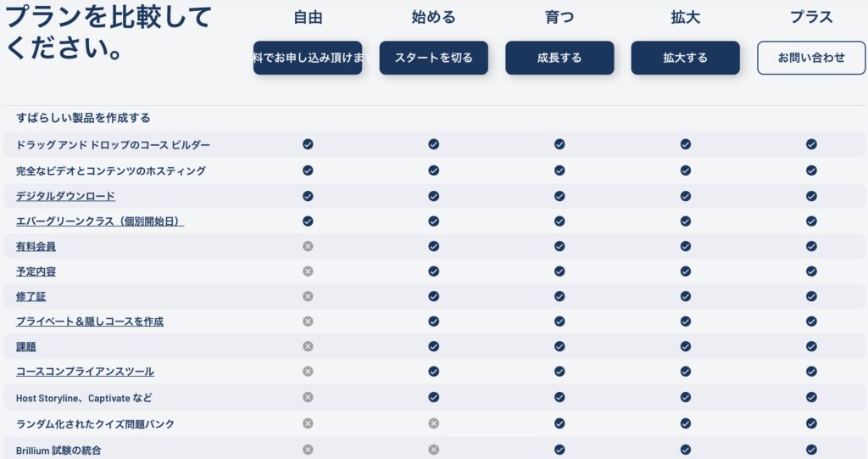Click gray X for Host Storyline in 自由 column
868x459 pixels.
coord(308,397)
